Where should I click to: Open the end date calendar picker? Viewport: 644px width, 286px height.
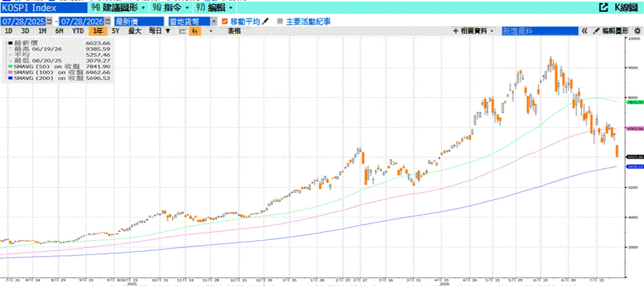[108, 21]
